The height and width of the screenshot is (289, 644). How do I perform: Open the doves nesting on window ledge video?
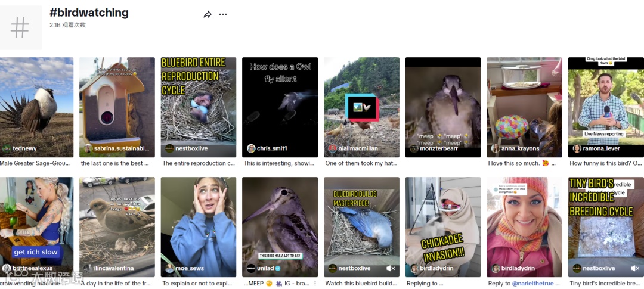click(117, 227)
